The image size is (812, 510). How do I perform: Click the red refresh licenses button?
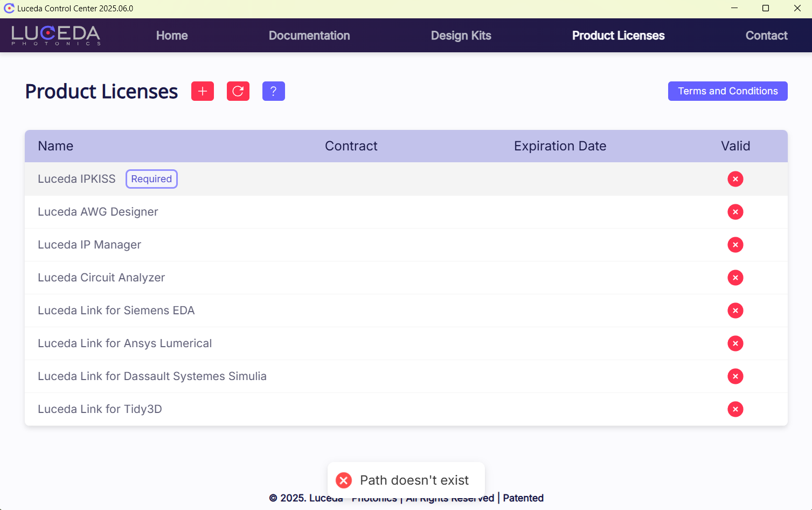click(238, 91)
